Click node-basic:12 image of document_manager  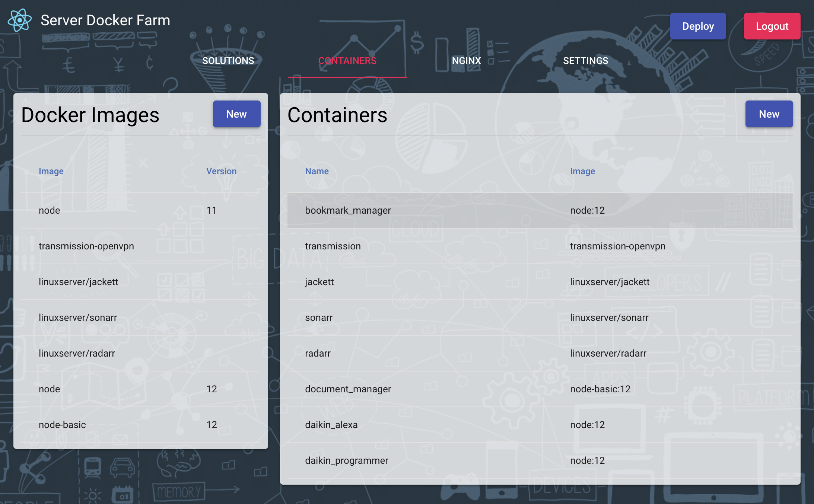600,389
